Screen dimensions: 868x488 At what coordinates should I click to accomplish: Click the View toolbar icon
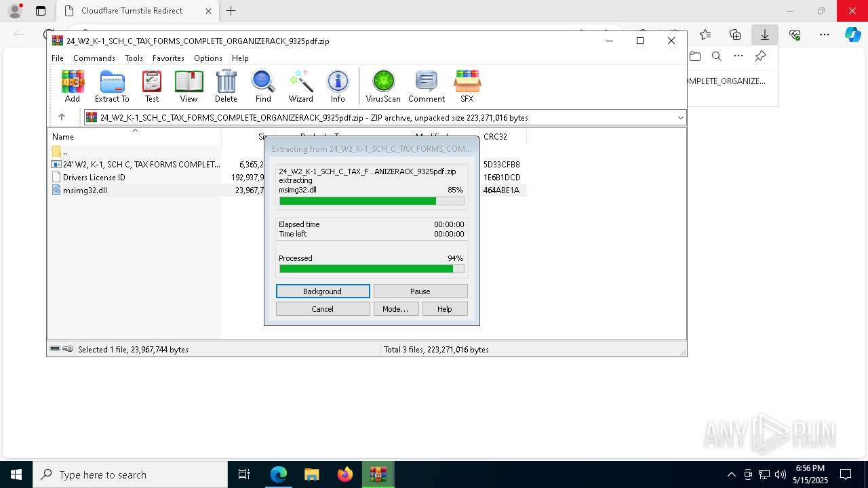coord(189,86)
